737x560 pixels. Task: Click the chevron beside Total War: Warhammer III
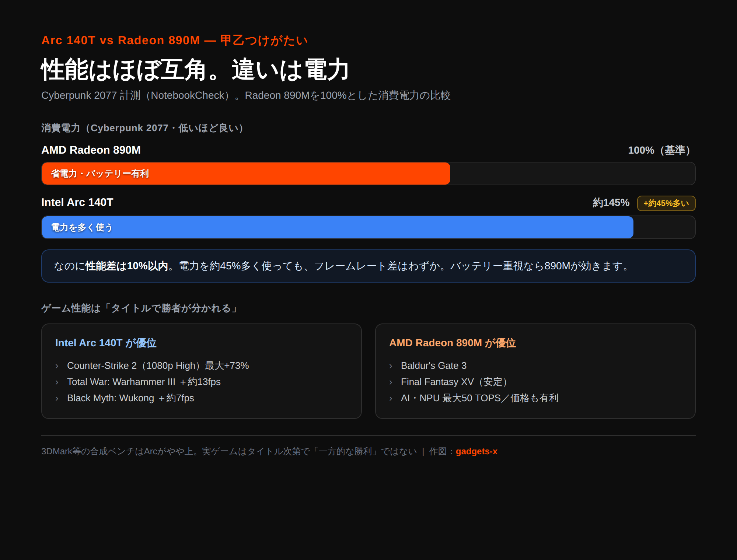[57, 382]
